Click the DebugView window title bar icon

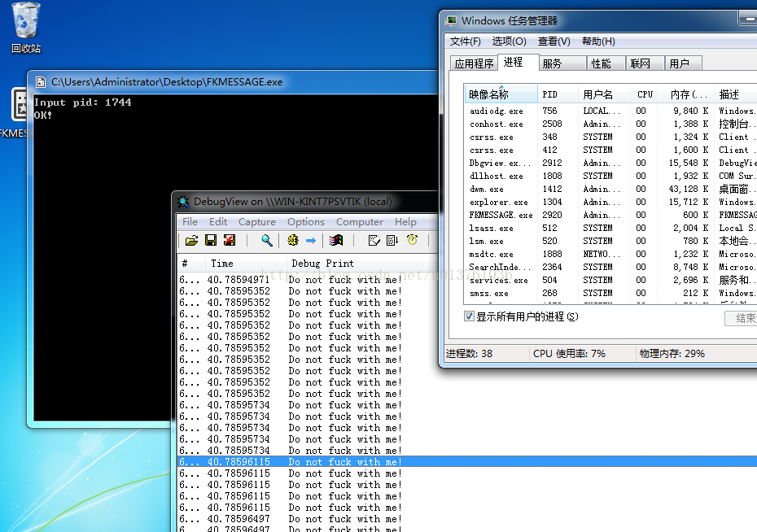click(x=183, y=202)
